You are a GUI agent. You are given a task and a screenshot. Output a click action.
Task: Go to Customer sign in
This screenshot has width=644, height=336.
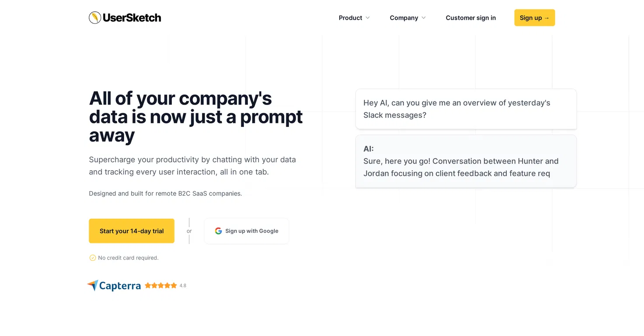coord(471,18)
